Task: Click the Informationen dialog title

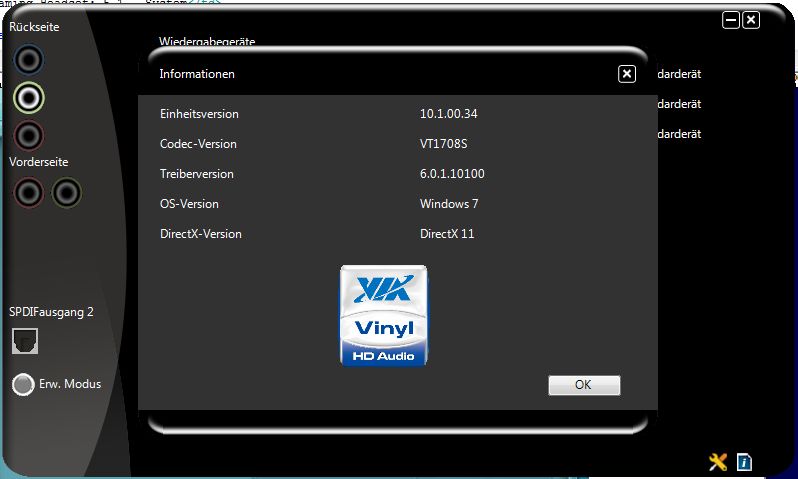Action: coord(197,74)
